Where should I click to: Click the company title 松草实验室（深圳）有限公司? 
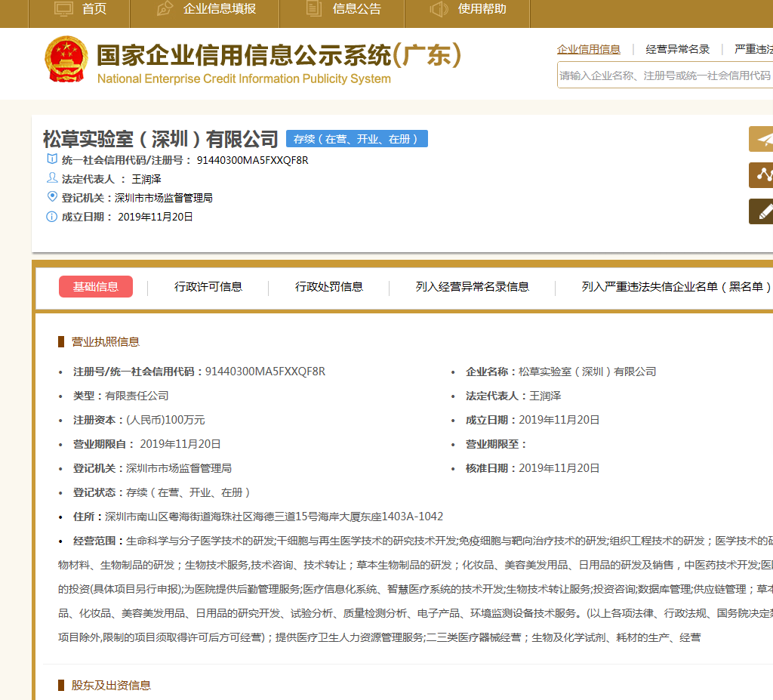(x=161, y=139)
